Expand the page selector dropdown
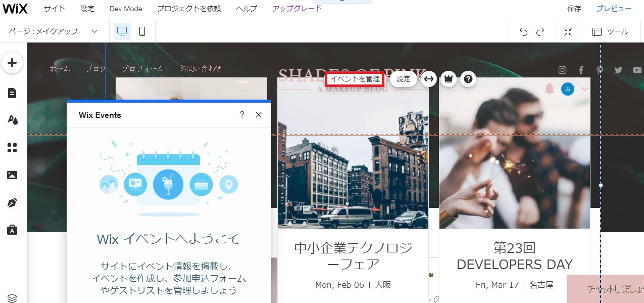This screenshot has height=303, width=644. point(94,31)
